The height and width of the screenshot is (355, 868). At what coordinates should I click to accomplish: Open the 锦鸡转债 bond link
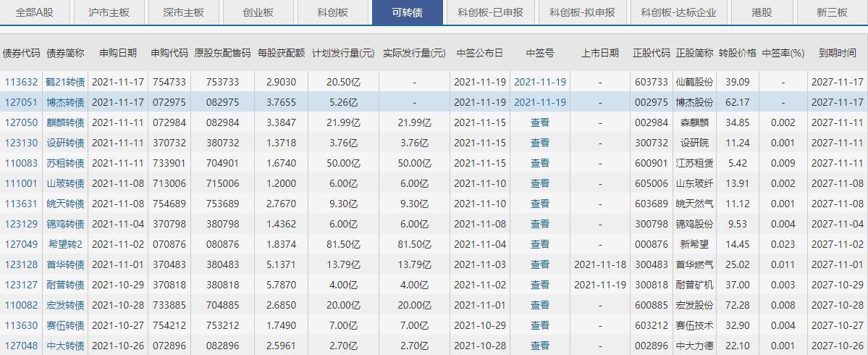(66, 225)
